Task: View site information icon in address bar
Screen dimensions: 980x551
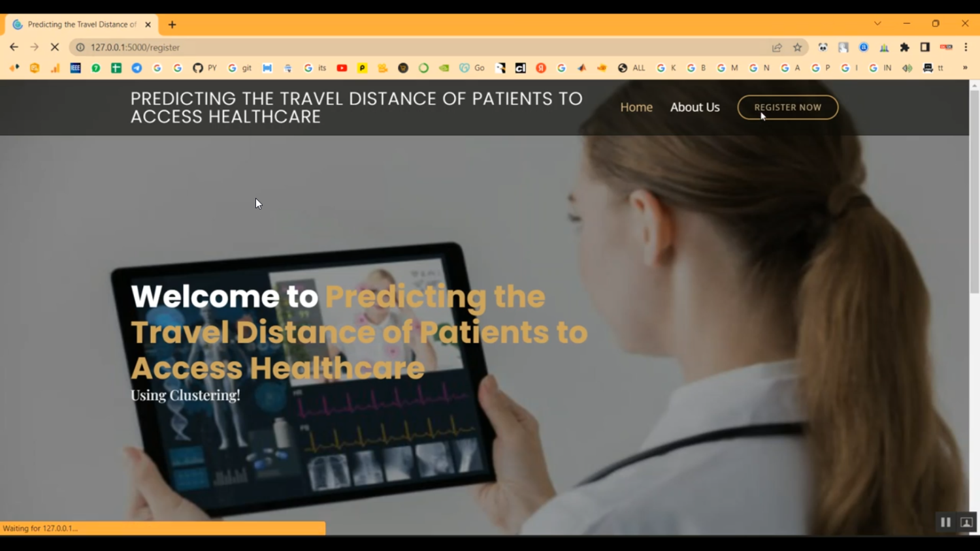Action: pyautogui.click(x=80, y=47)
